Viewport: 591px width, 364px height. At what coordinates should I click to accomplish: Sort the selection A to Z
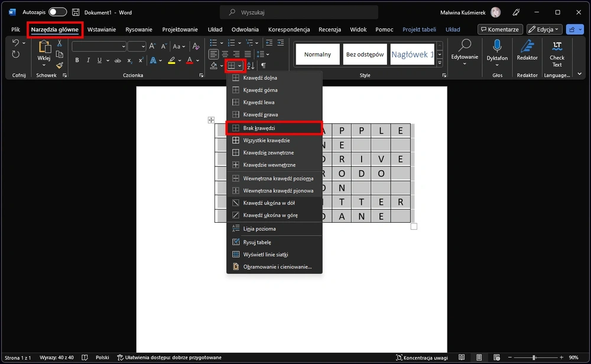[251, 66]
